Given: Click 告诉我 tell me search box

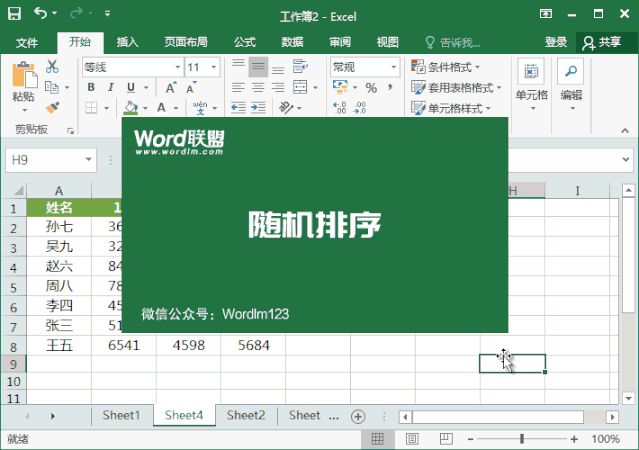Looking at the screenshot, I should point(453,42).
